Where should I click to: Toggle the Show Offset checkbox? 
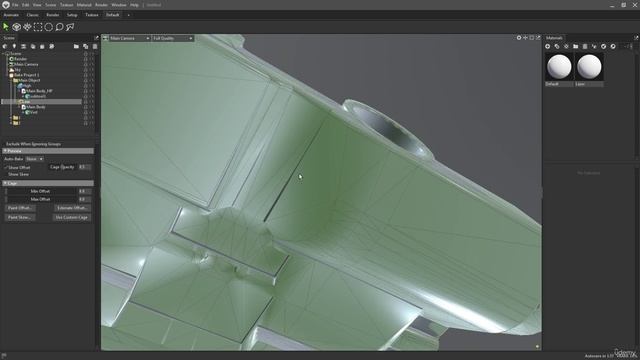tap(6, 167)
